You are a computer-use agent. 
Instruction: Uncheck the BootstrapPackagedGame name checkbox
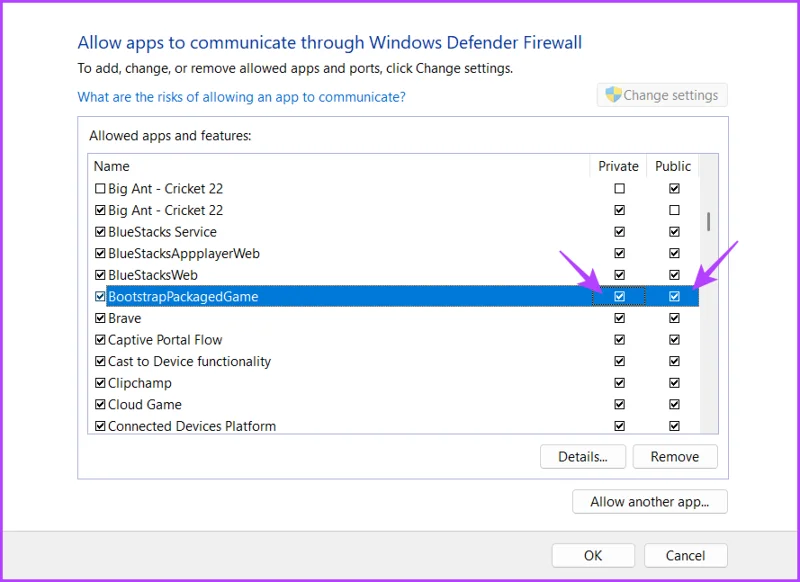tap(100, 296)
